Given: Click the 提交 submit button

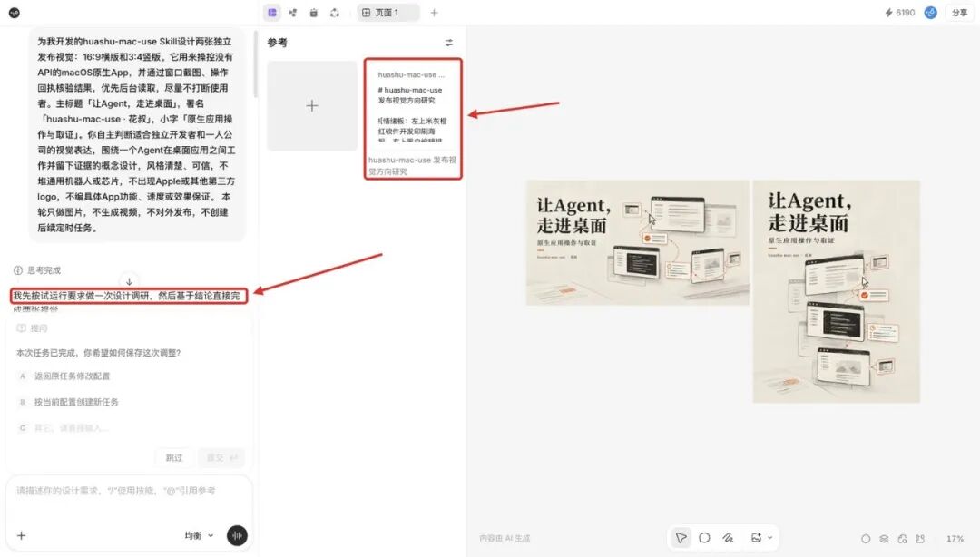Looking at the screenshot, I should (x=221, y=457).
